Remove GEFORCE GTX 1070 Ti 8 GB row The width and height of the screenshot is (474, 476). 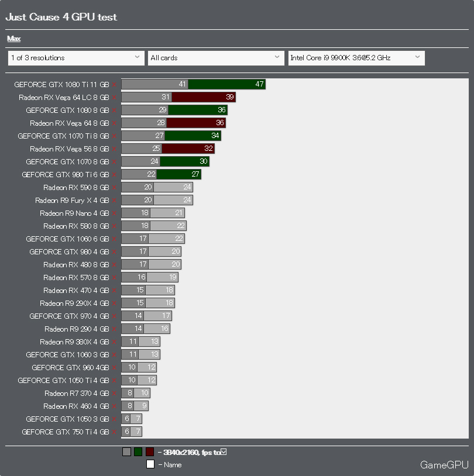point(115,136)
